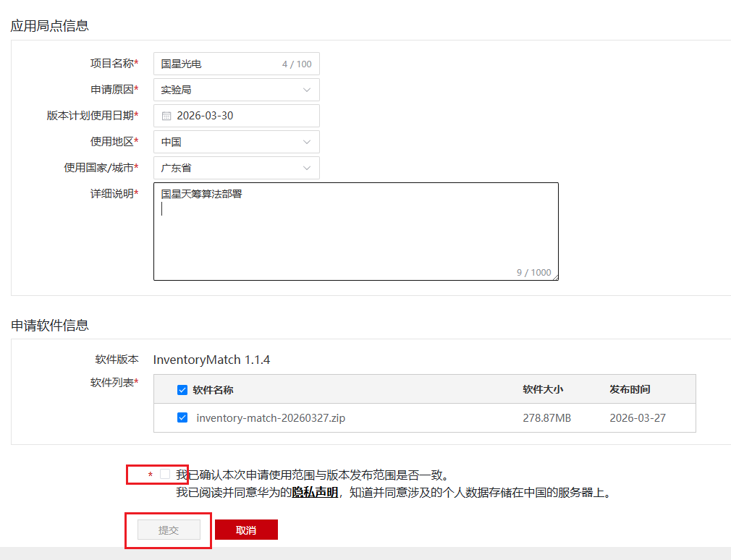Tick the 我已确认 scope confirmation checkbox
The width and height of the screenshot is (731, 560).
click(x=165, y=475)
